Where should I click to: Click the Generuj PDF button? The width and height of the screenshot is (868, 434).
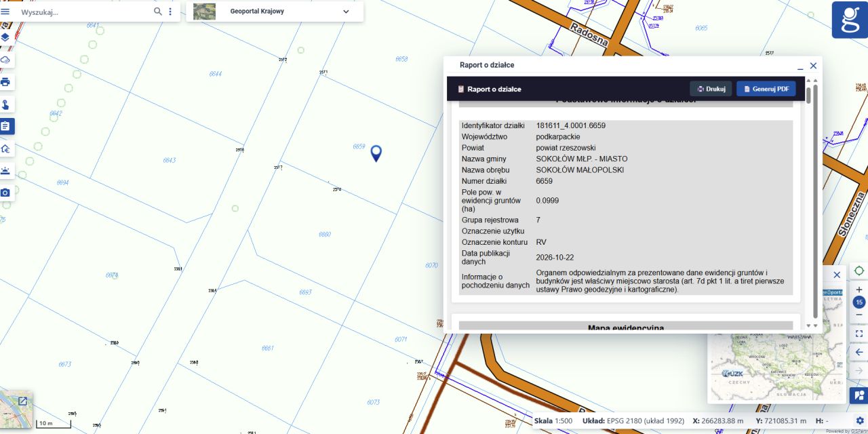click(x=766, y=89)
